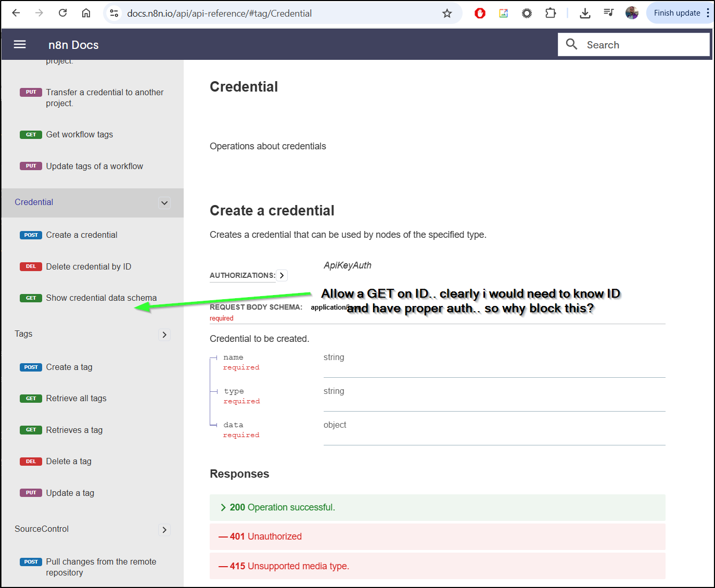Select Show credential data schema entry
The image size is (715, 588).
click(x=101, y=298)
